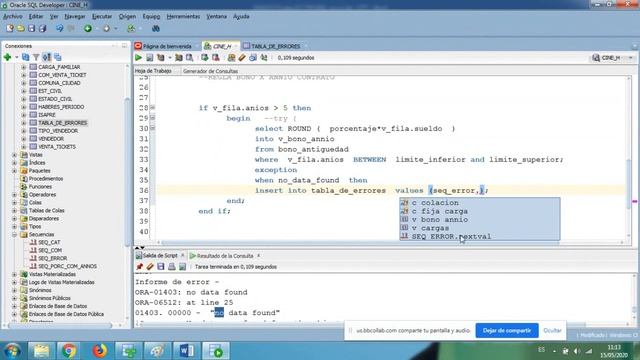Expand the CARGA_FAMILIAR table node
The height and width of the screenshot is (360, 640).
click(24, 67)
